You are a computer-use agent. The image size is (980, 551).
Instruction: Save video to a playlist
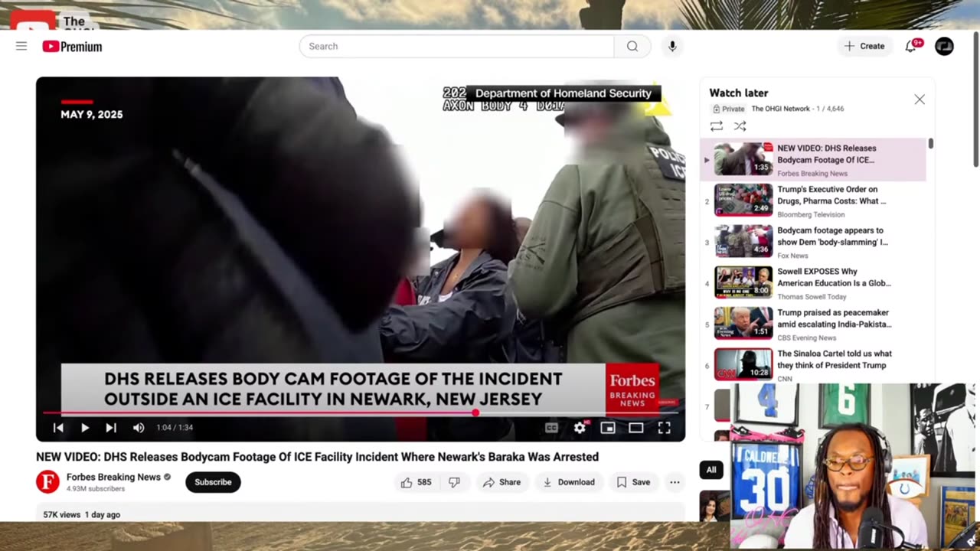point(633,482)
